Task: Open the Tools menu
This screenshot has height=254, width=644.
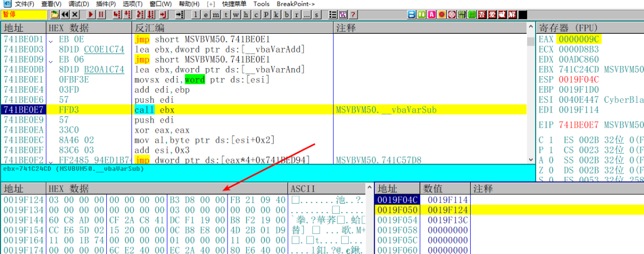Action: 261,4
